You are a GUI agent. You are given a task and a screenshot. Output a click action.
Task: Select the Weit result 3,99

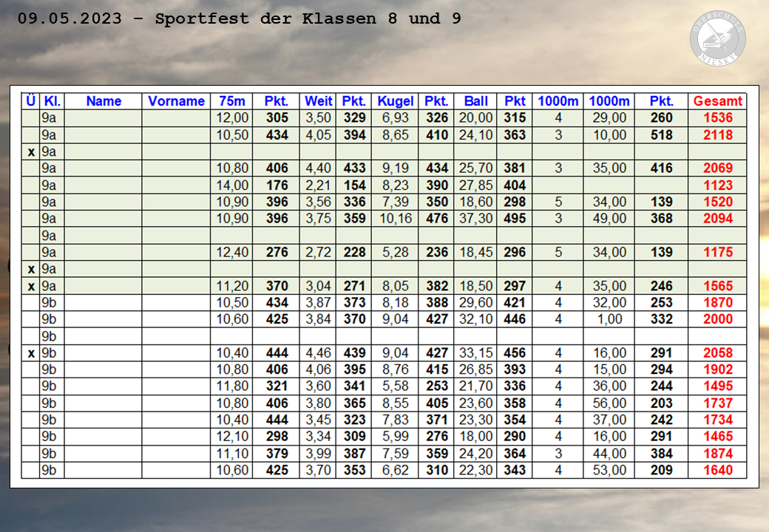point(318,454)
